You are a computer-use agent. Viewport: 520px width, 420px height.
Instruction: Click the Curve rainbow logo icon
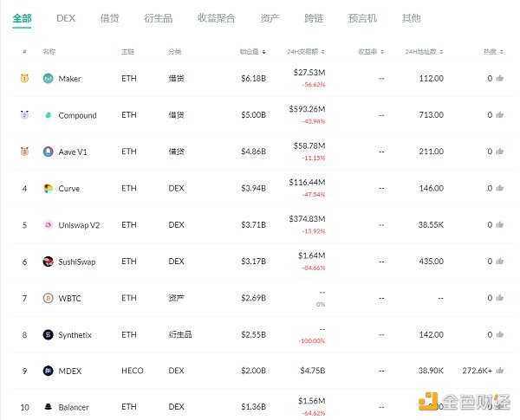49,189
